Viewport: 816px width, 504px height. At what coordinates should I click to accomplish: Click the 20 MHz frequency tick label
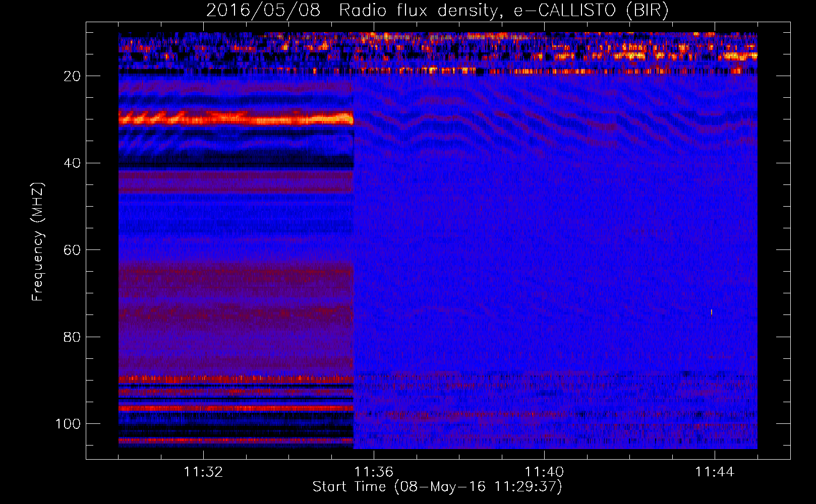coord(73,76)
